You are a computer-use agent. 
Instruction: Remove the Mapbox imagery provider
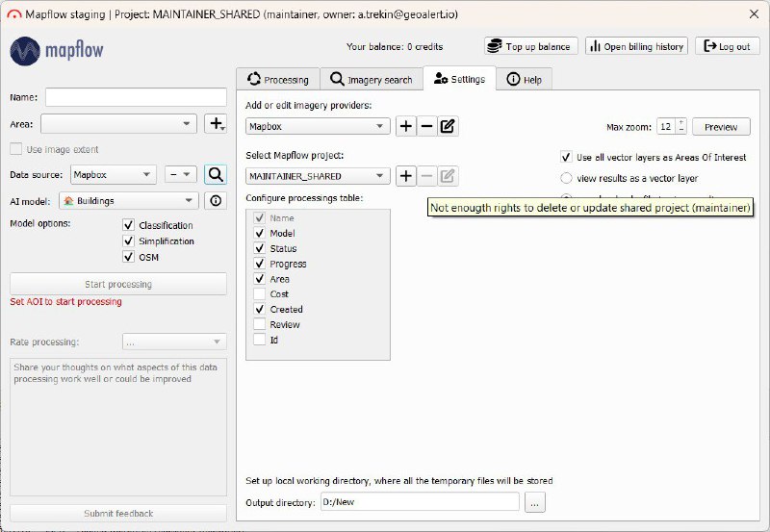tap(426, 126)
